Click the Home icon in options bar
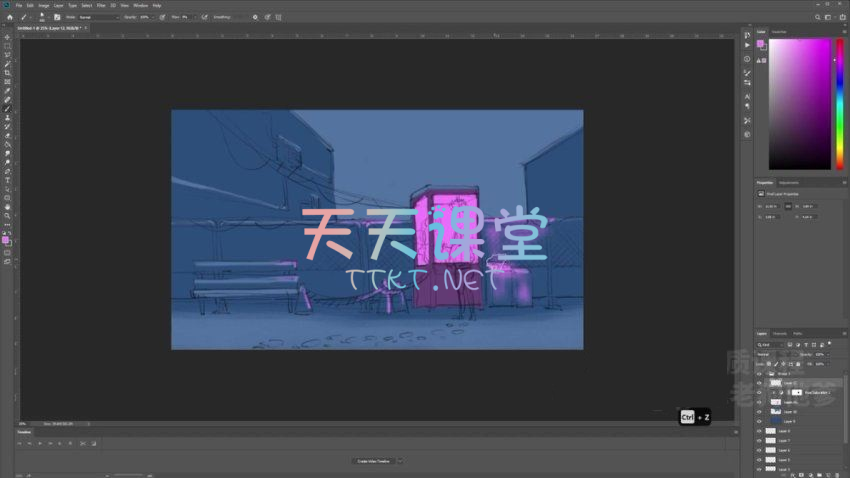 [x=9, y=17]
